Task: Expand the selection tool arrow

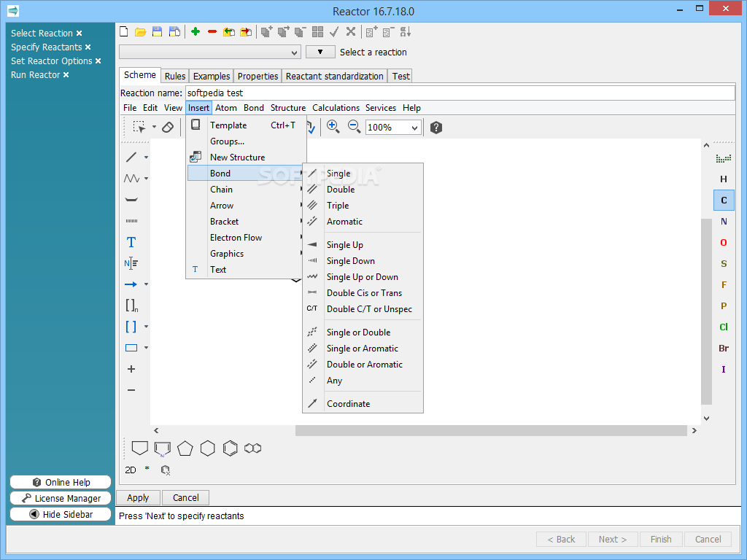Action: point(154,127)
